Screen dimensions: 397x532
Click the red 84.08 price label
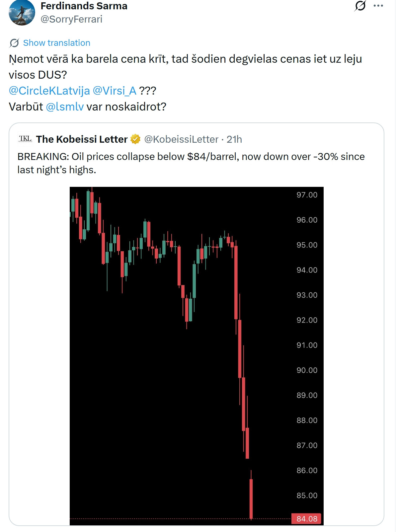click(306, 518)
